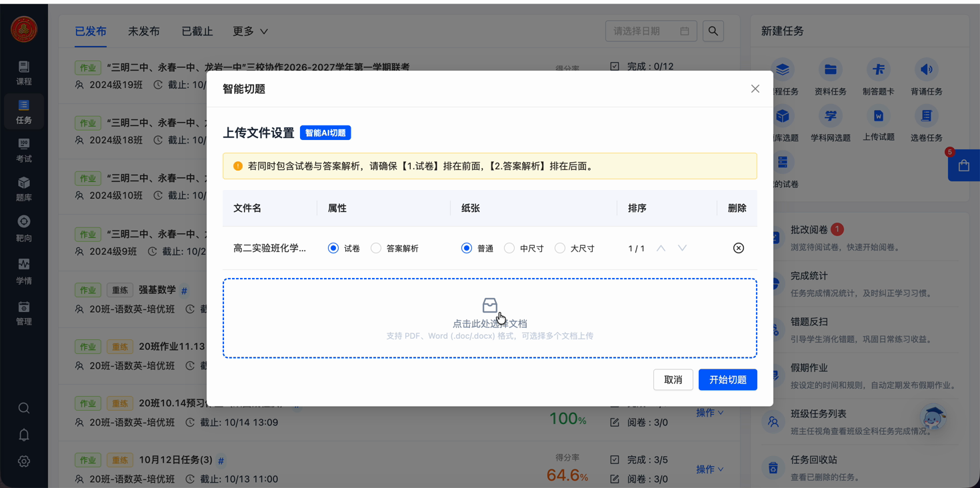This screenshot has width=980, height=488.
Task: Select 中尺寸 paper size
Action: click(509, 248)
